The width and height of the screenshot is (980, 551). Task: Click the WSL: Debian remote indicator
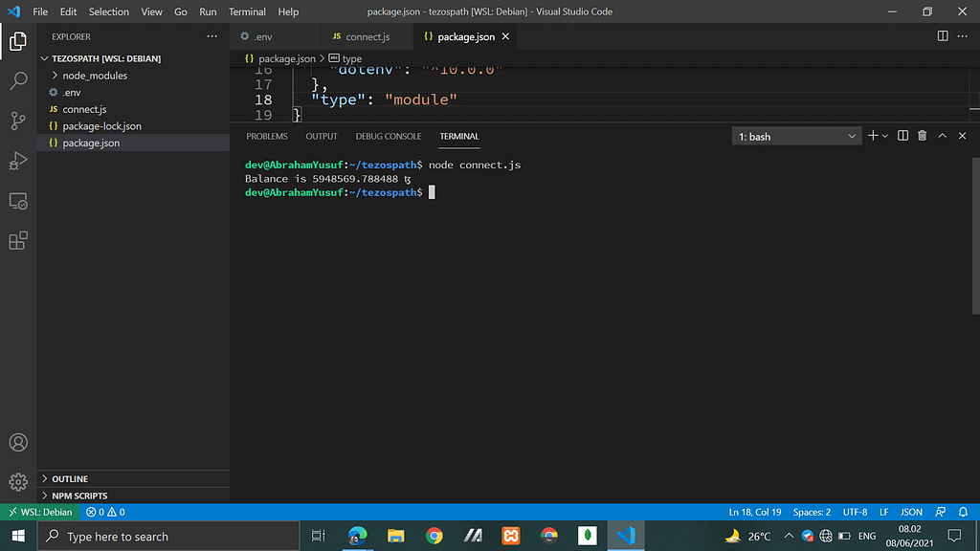38,513
